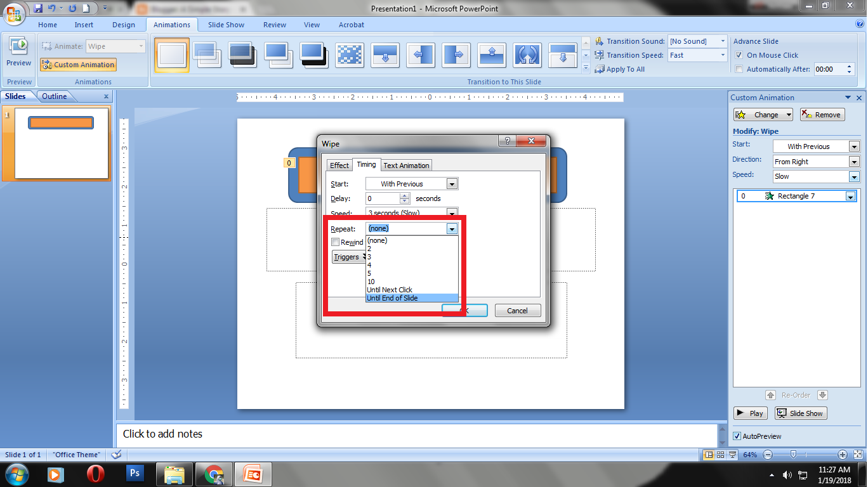The height and width of the screenshot is (487, 868).
Task: Open the Slide Show ribbon tab
Action: [x=226, y=25]
